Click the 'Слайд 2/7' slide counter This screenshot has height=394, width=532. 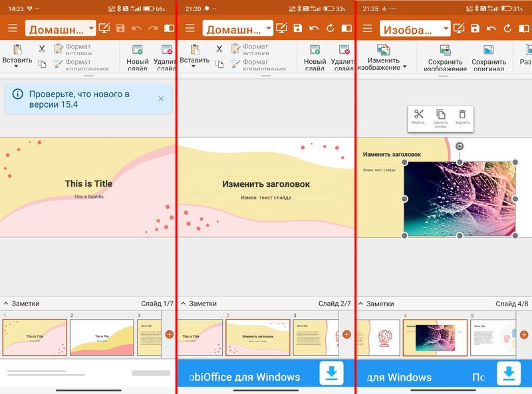pos(334,304)
